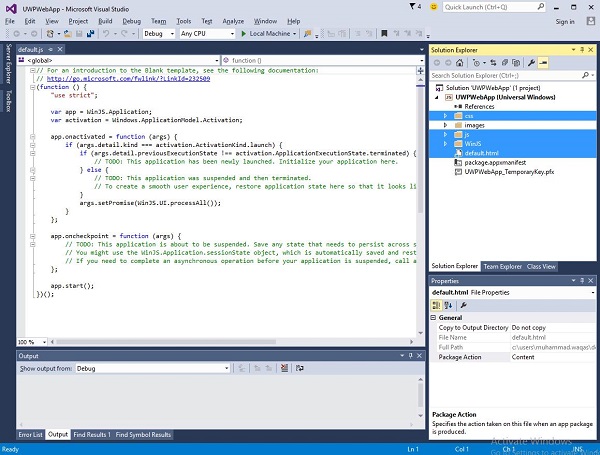Click the Sign in link
This screenshot has width=600, height=455.
pyautogui.click(x=564, y=20)
